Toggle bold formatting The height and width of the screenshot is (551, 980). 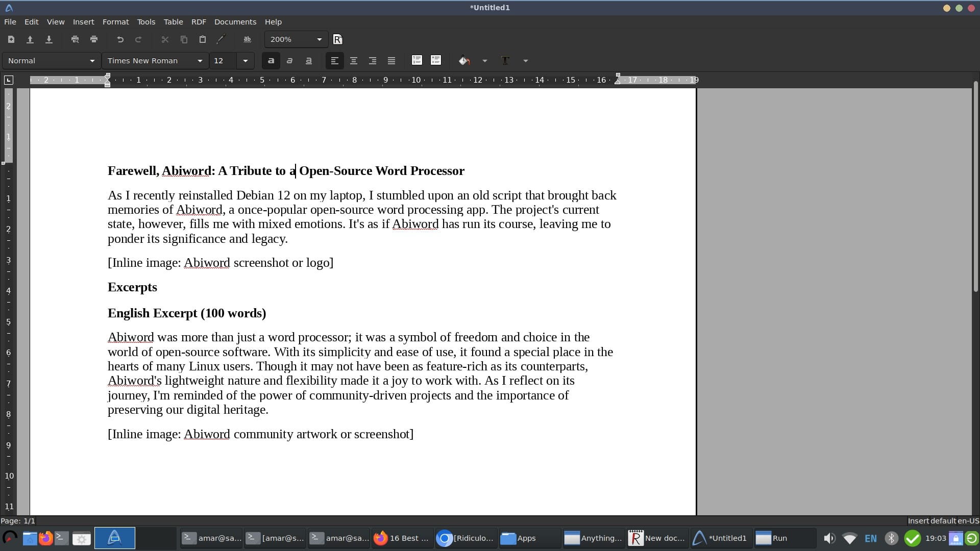click(271, 61)
